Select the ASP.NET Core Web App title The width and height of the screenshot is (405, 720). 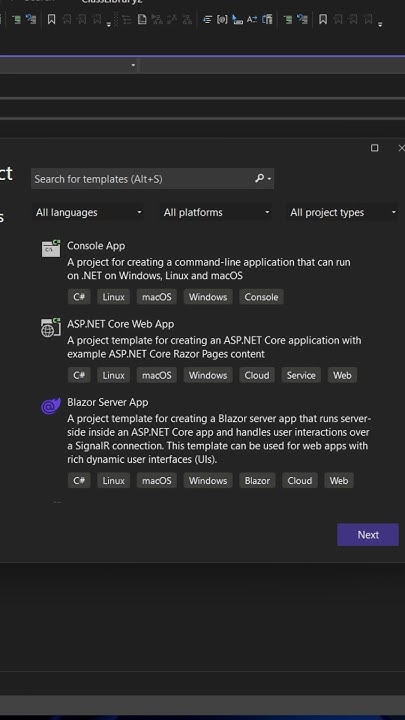pos(121,324)
